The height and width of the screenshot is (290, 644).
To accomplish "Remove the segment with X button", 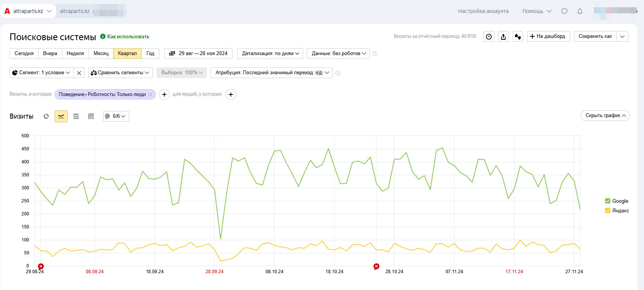I will click(x=79, y=73).
